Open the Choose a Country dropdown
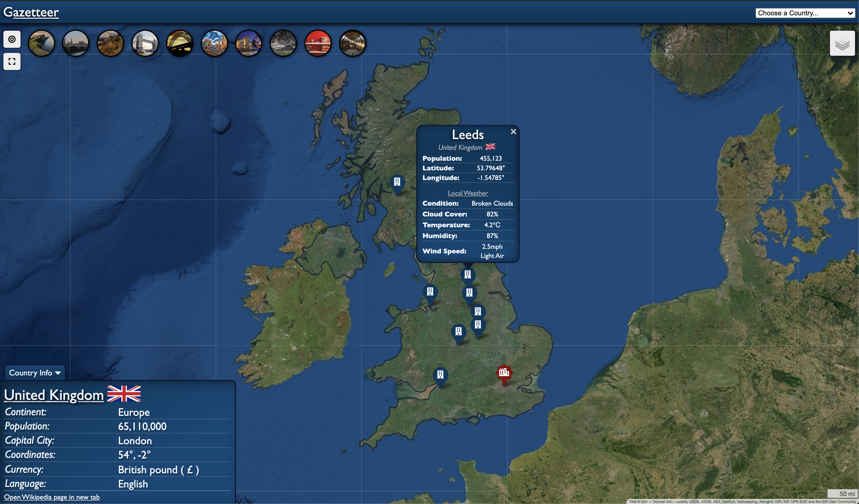 coord(805,13)
